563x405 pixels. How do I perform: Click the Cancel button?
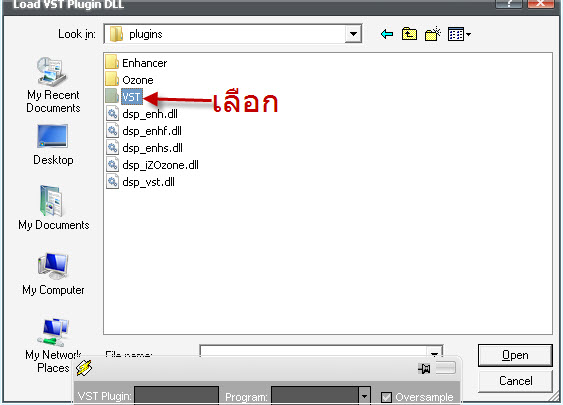coord(516,381)
